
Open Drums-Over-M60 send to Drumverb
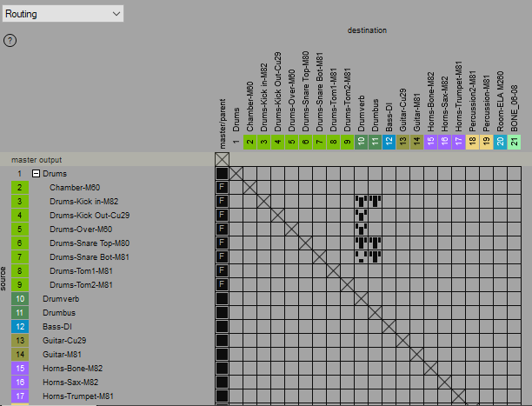coord(361,230)
